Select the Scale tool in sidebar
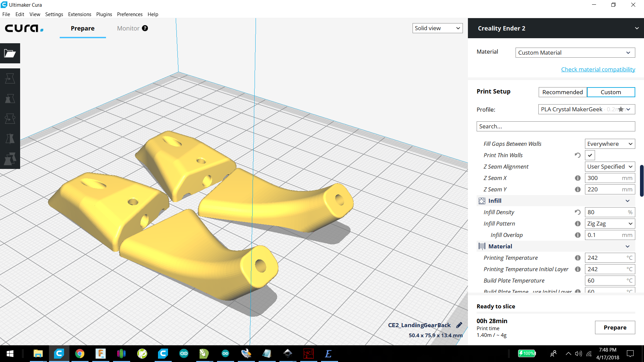Image resolution: width=644 pixels, height=362 pixels. coord(10,99)
